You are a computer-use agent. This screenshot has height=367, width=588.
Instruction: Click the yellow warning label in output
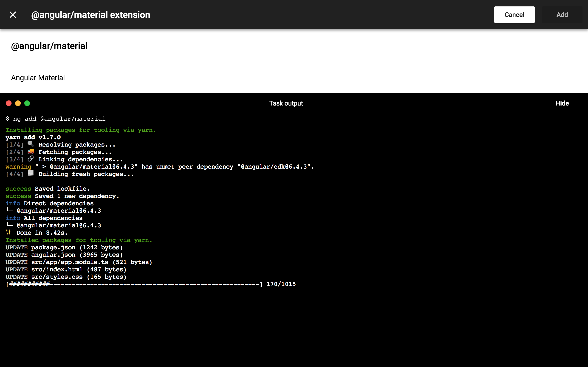pos(18,167)
